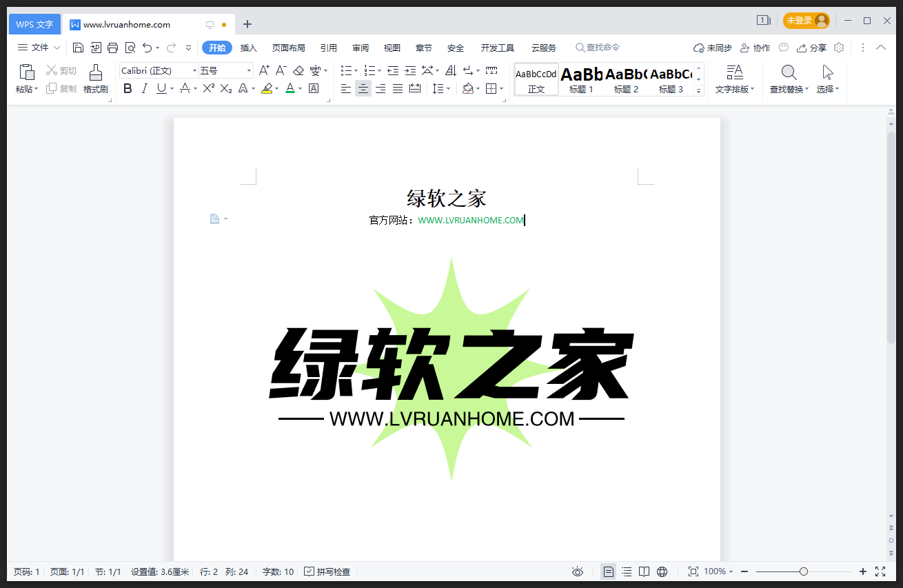This screenshot has height=588, width=903.
Task: Open Print Preview from quick toolbar
Action: point(130,48)
